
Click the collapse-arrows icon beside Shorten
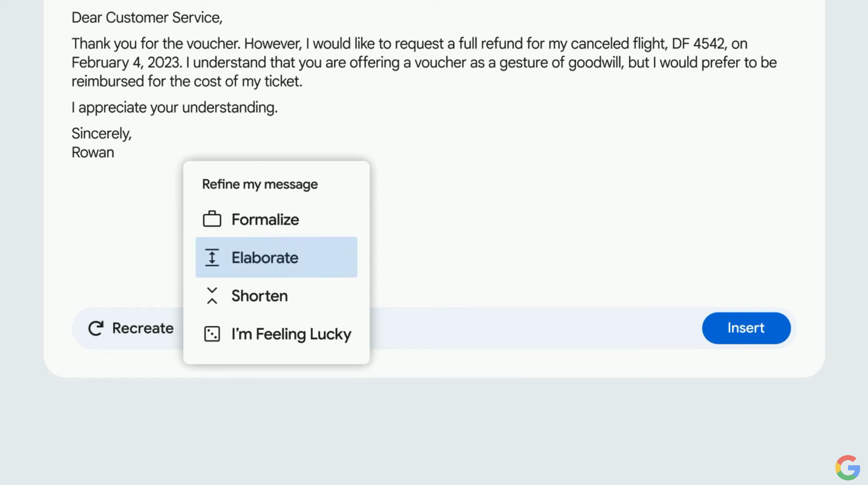pos(212,296)
